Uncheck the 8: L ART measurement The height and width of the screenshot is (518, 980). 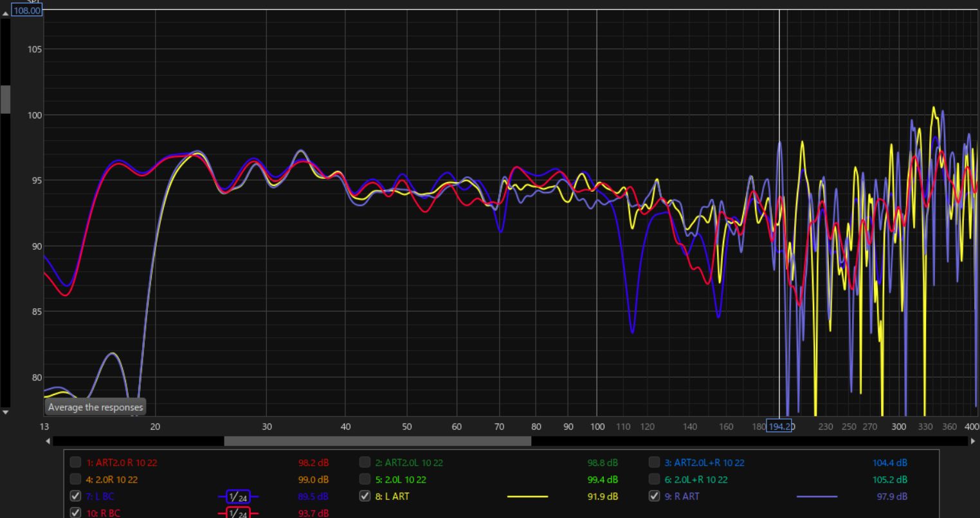pyautogui.click(x=365, y=496)
